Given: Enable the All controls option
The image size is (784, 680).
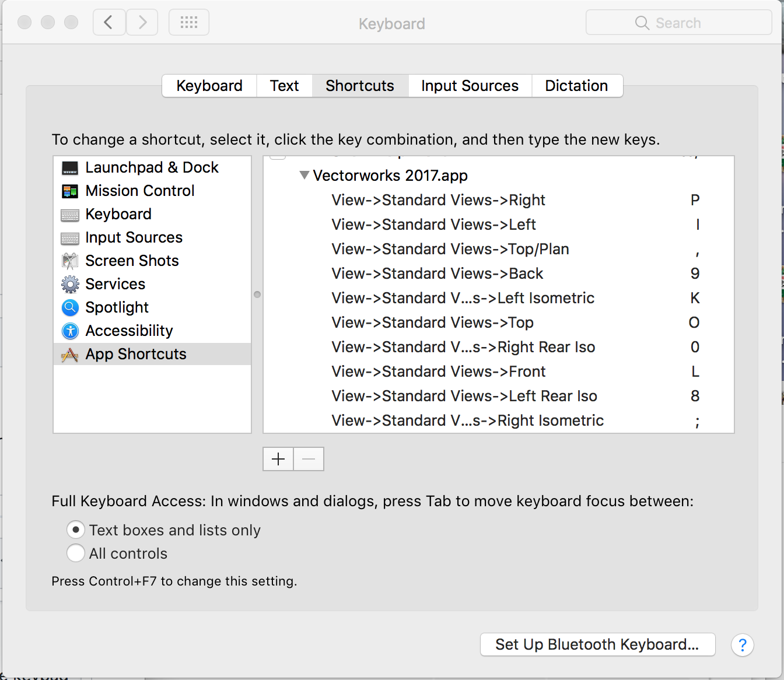Looking at the screenshot, I should [x=76, y=553].
